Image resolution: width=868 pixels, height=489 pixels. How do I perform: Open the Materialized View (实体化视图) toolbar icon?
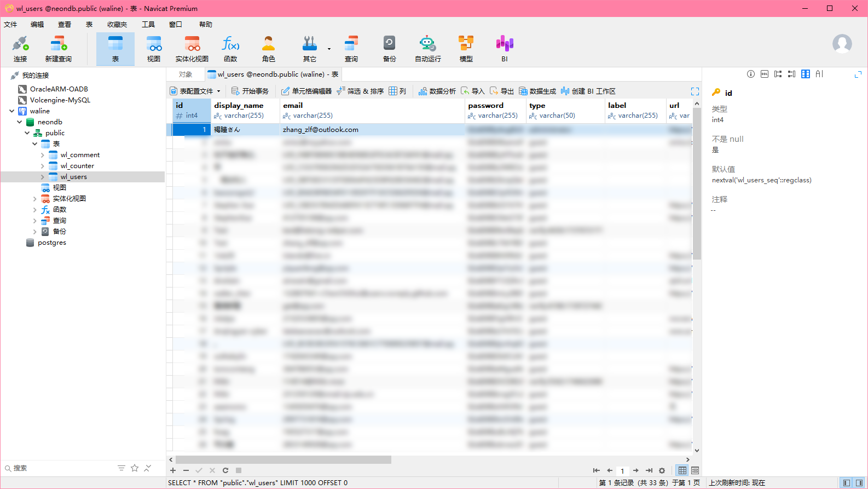coord(192,49)
